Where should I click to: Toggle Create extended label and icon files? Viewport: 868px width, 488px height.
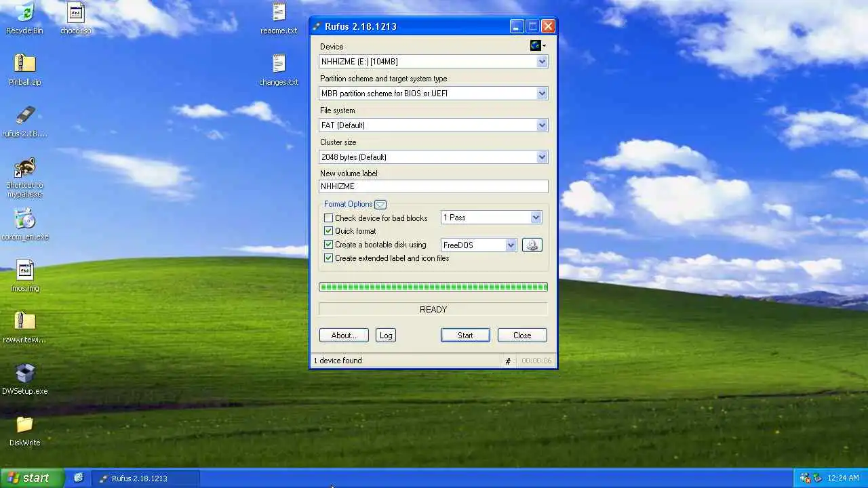[328, 258]
